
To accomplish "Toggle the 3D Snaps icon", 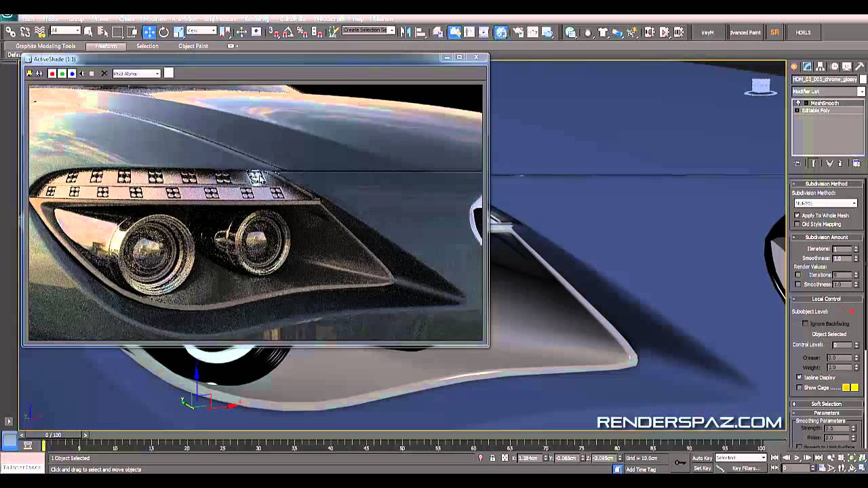I will pos(275,32).
